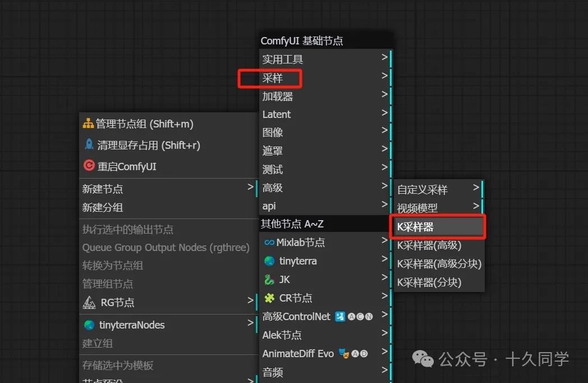Screen dimensions: 588x383
Task: Click the tinyterraNodes globe icon
Action: coord(89,325)
